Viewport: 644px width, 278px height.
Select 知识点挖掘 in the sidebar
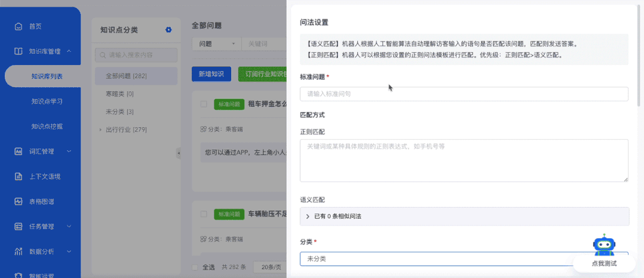click(47, 126)
